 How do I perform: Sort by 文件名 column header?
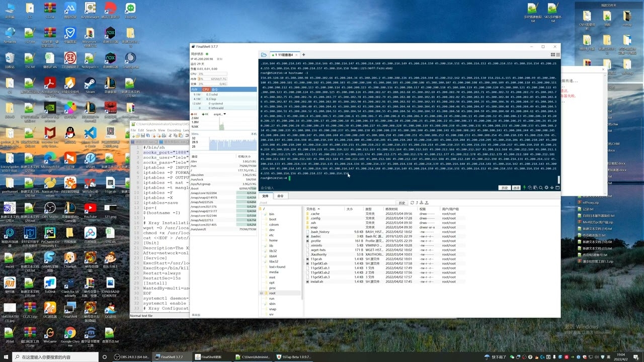(x=311, y=209)
